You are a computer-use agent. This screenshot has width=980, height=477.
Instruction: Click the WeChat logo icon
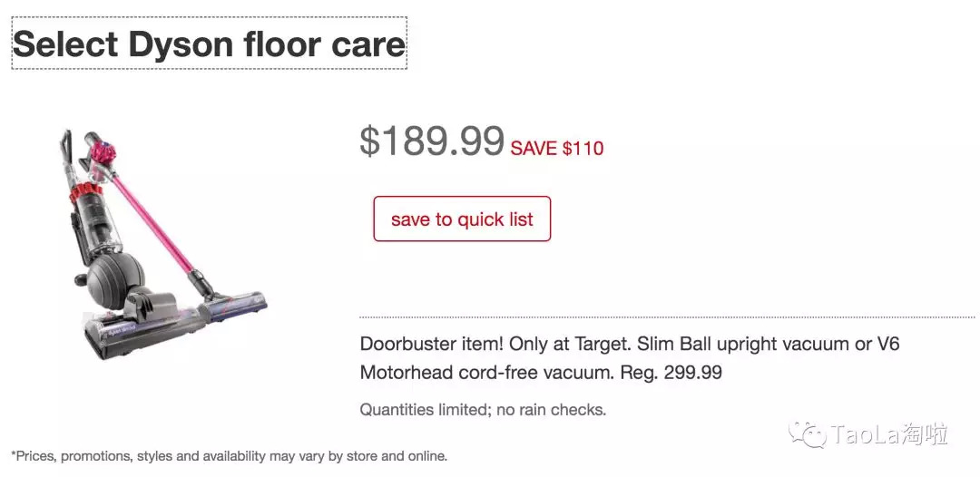point(807,434)
